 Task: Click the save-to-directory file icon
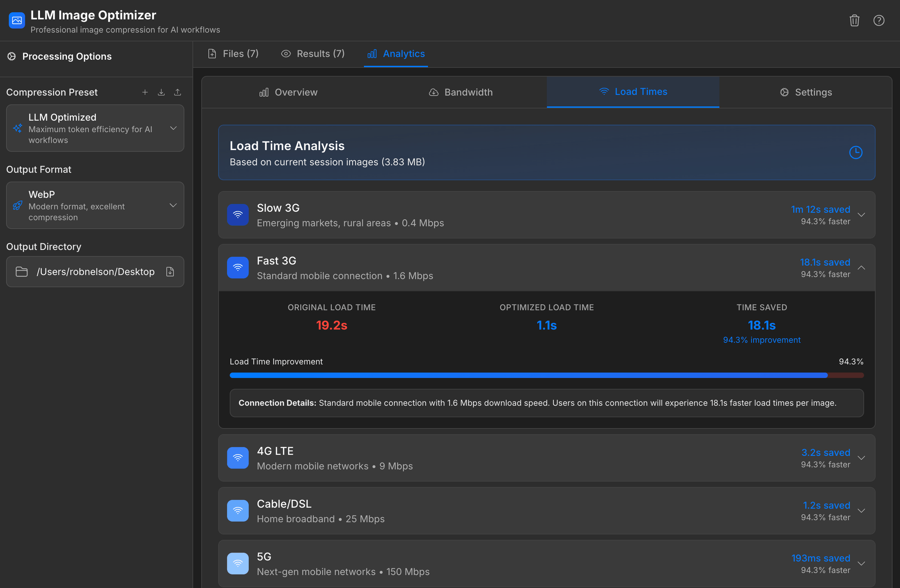tap(170, 272)
